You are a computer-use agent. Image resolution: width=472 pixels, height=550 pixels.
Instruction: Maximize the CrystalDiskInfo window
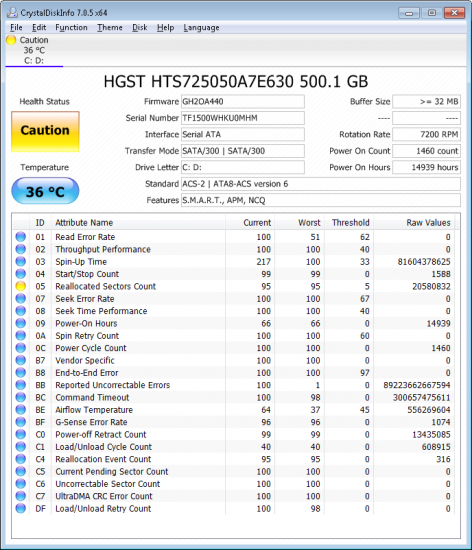point(432,13)
